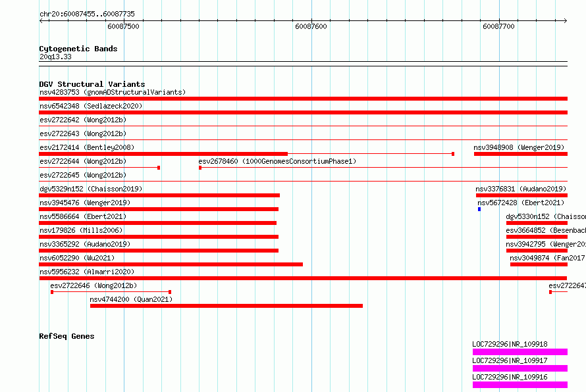Click the red bar under nsv4744200
This screenshot has height=392, width=586.
226,306
